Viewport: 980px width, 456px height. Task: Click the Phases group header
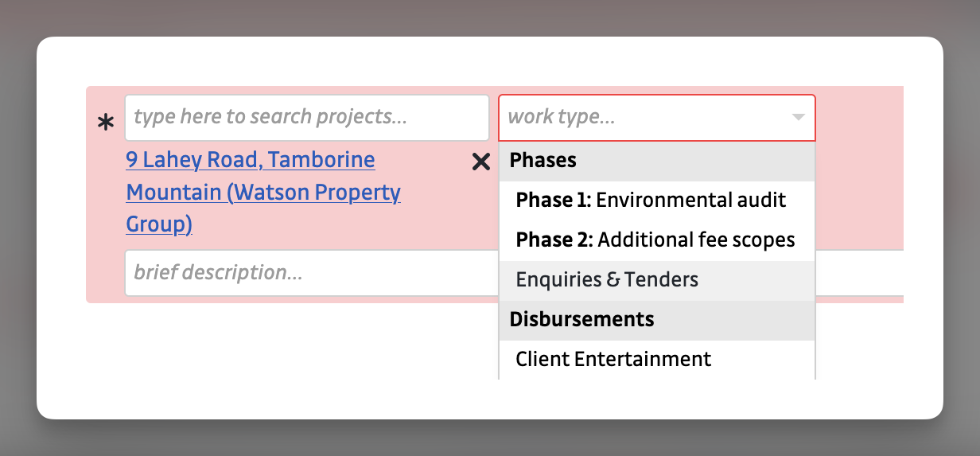tap(543, 161)
